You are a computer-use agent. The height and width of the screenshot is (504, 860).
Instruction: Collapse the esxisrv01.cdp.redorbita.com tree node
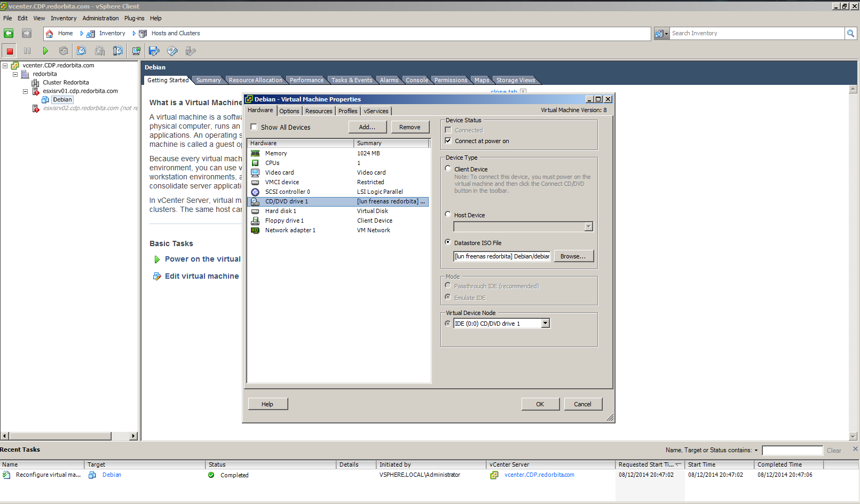point(25,91)
